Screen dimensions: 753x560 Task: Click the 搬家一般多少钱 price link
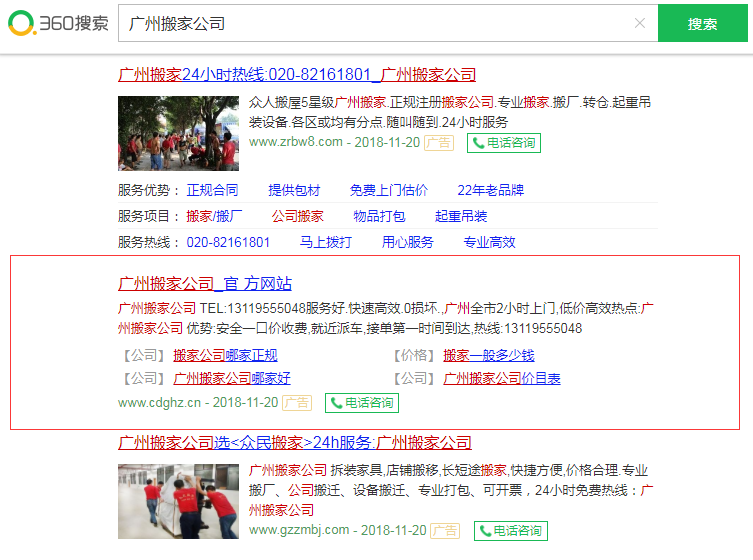coord(489,355)
